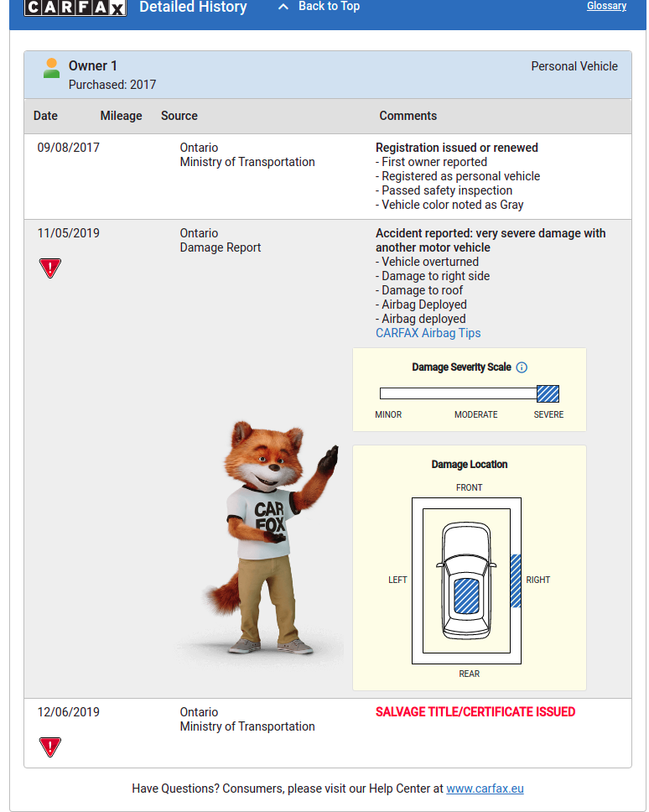Click 'Accident reported: very severe damage' heading
Image resolution: width=649 pixels, height=812 pixels.
click(x=491, y=240)
